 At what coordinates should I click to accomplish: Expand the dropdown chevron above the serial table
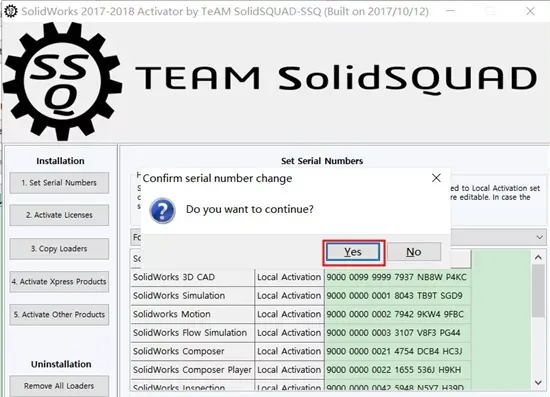click(x=539, y=237)
